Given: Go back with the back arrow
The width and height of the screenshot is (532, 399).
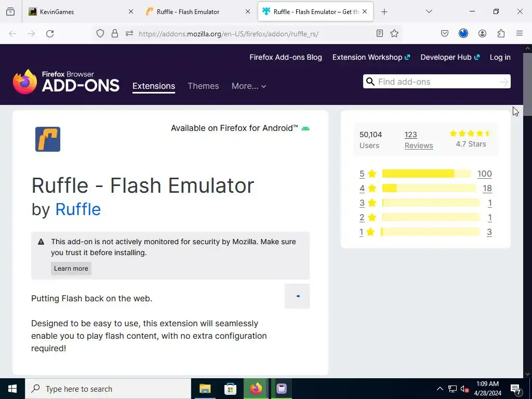Looking at the screenshot, I should (x=12, y=34).
